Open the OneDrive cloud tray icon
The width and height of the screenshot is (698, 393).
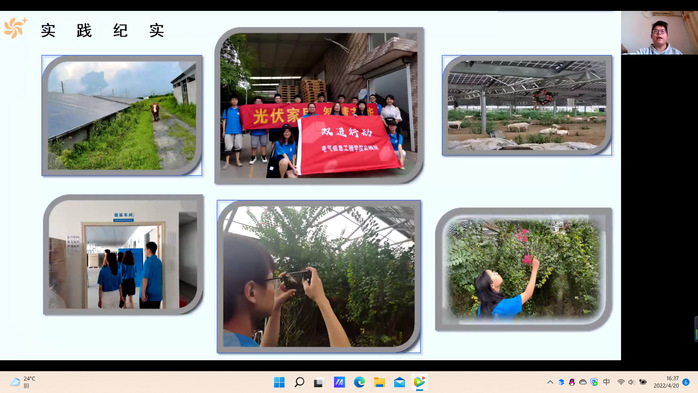[583, 382]
